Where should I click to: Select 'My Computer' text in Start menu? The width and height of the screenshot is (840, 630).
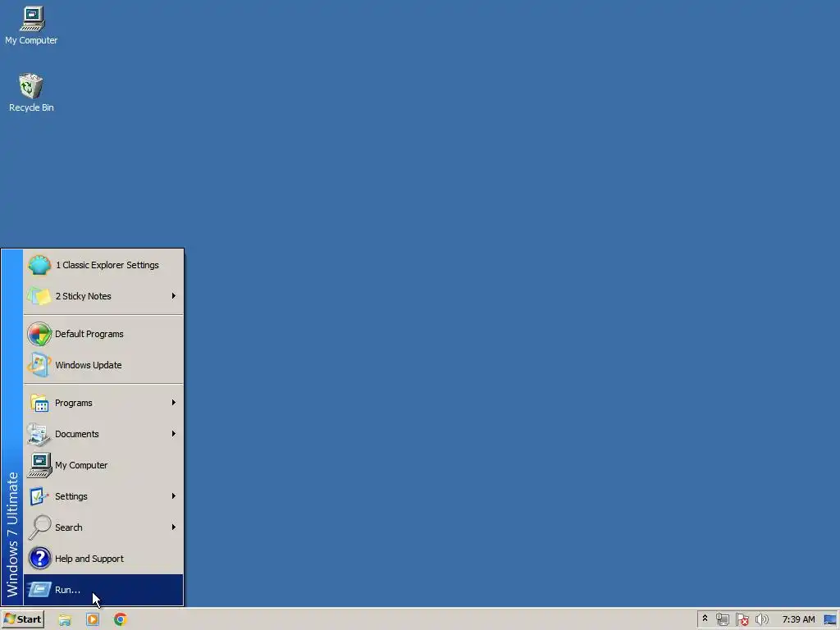click(81, 465)
